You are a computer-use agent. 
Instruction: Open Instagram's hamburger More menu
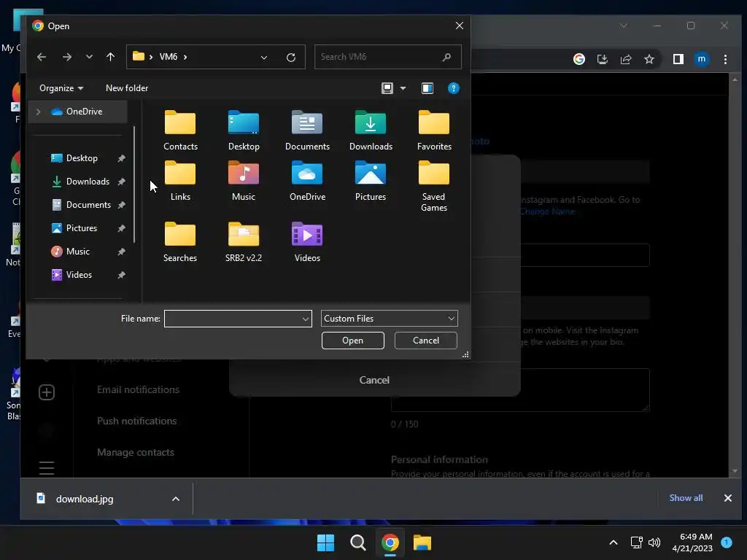47,468
